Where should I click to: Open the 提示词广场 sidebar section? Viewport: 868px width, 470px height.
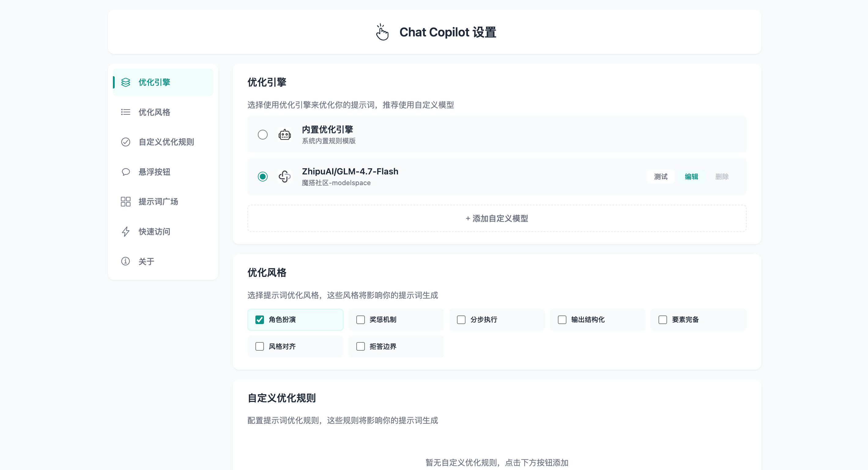[158, 201]
